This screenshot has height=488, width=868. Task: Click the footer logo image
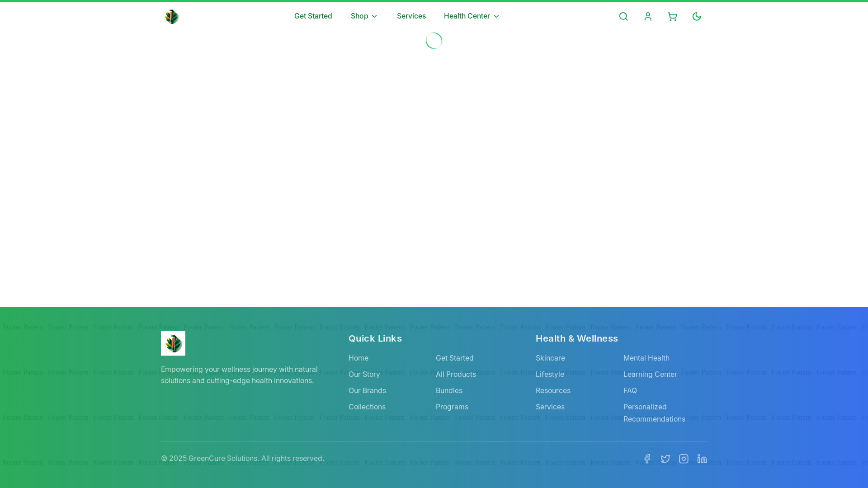173,343
